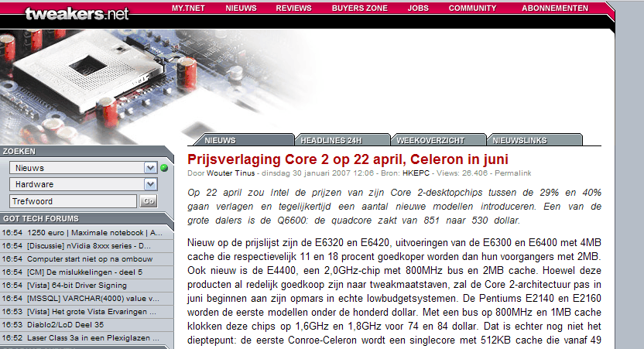
Task: Click the green status indicator next to Nieuws
Action: click(164, 168)
